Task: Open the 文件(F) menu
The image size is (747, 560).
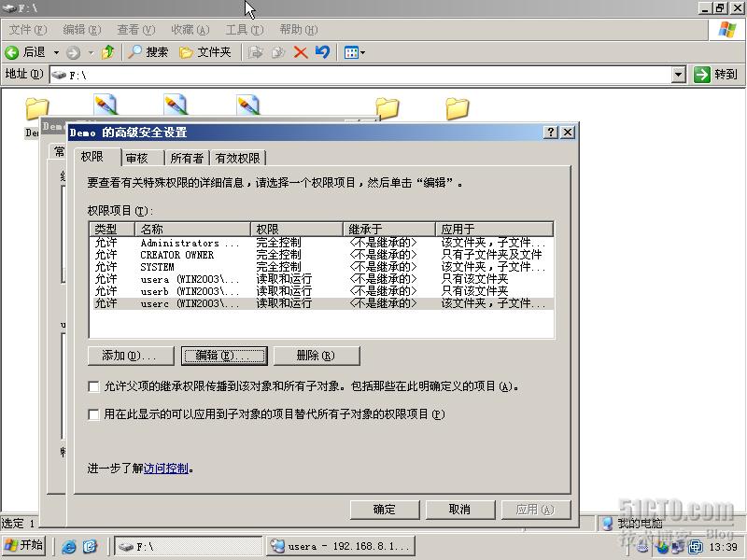Action: (x=28, y=30)
